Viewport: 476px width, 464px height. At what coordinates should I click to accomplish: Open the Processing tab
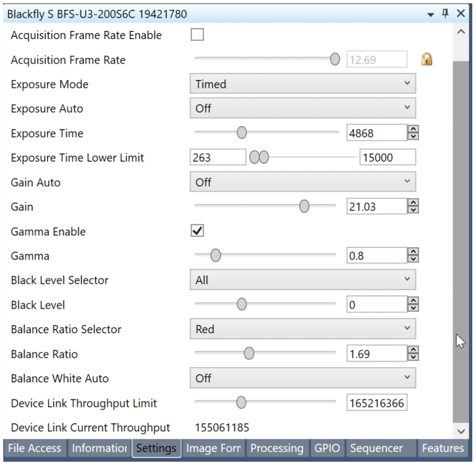(277, 448)
